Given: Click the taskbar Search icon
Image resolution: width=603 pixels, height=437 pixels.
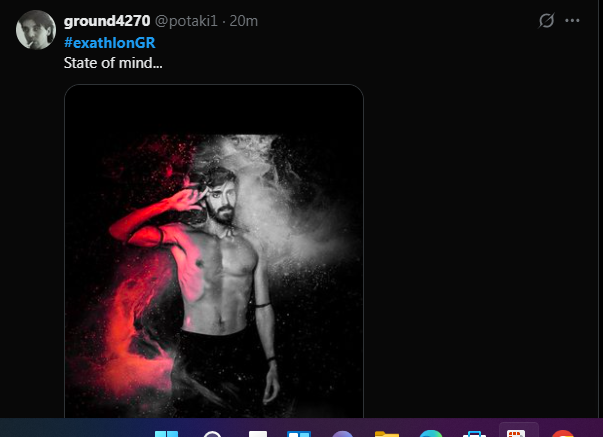Looking at the screenshot, I should (x=212, y=433).
